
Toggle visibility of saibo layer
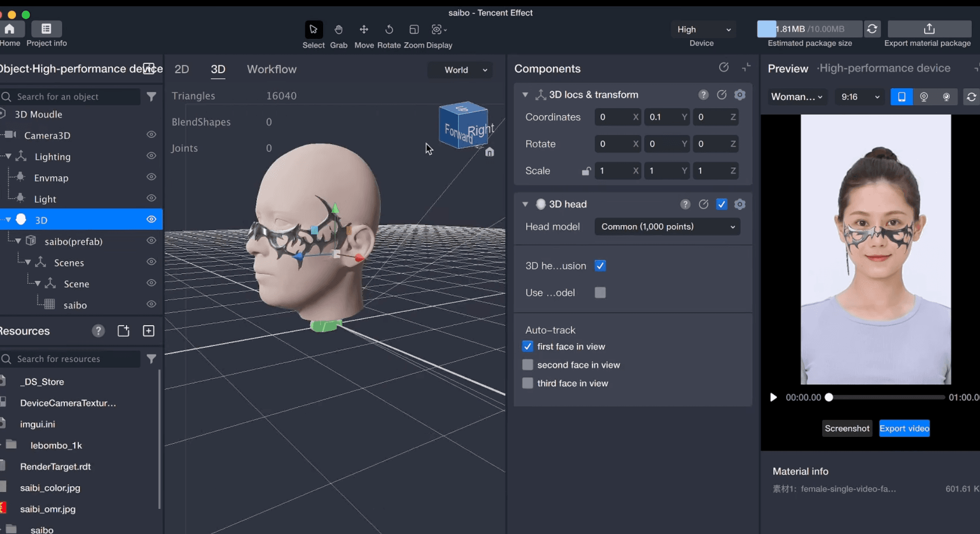click(x=150, y=305)
